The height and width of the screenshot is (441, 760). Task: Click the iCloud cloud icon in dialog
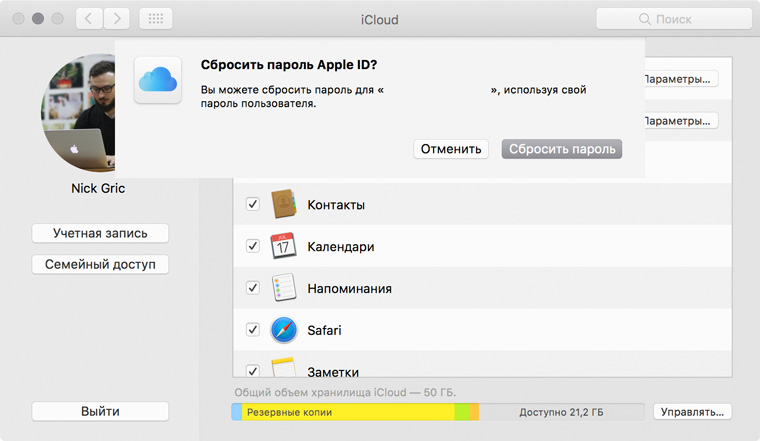click(x=159, y=80)
